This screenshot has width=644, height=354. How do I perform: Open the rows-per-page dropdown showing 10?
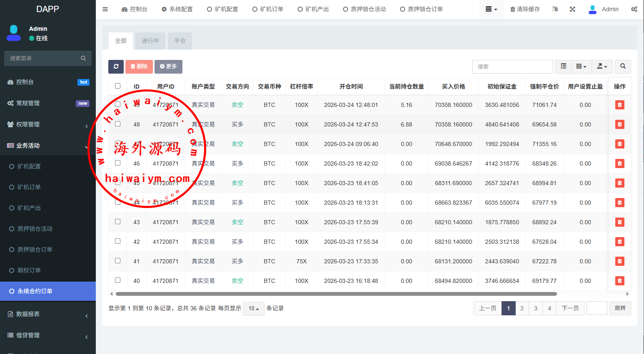pos(253,309)
